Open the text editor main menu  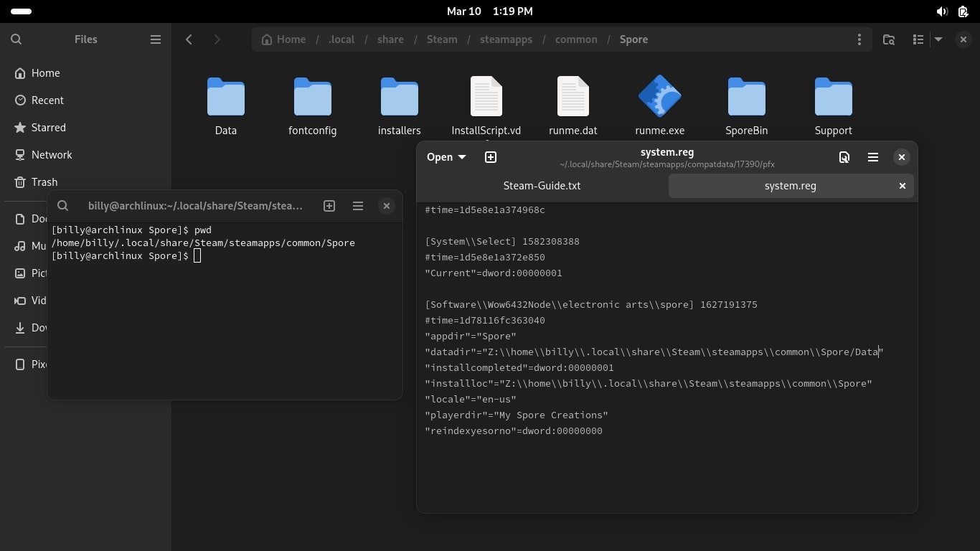point(873,157)
